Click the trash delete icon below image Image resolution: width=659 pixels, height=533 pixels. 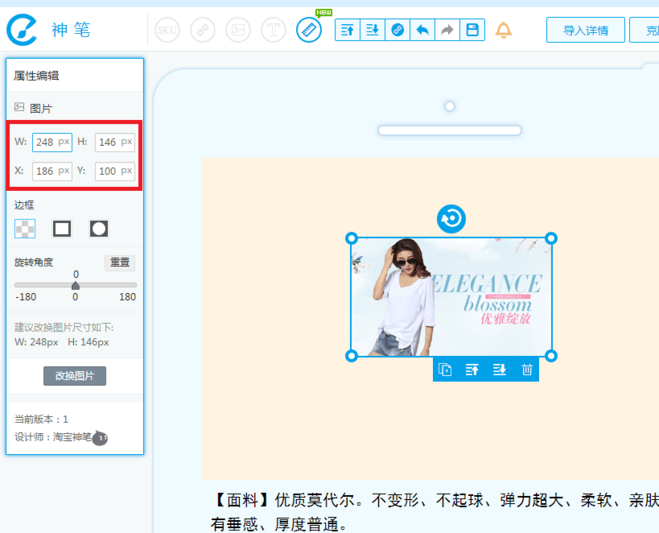(527, 369)
